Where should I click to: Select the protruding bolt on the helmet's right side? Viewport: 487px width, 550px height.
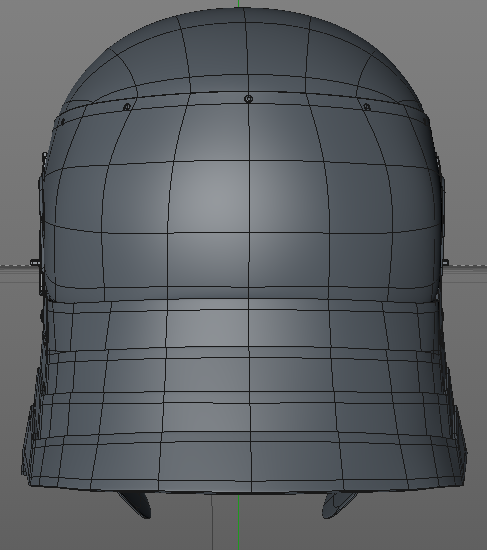[x=445, y=262]
